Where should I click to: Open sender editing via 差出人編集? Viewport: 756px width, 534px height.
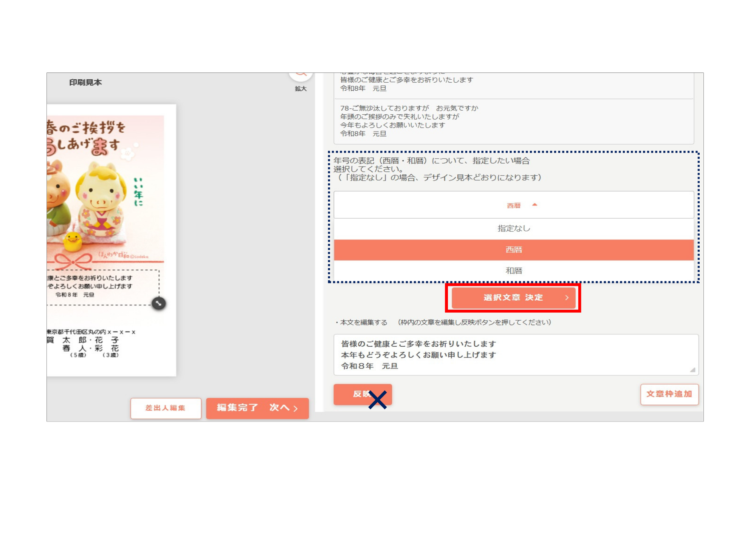(166, 408)
